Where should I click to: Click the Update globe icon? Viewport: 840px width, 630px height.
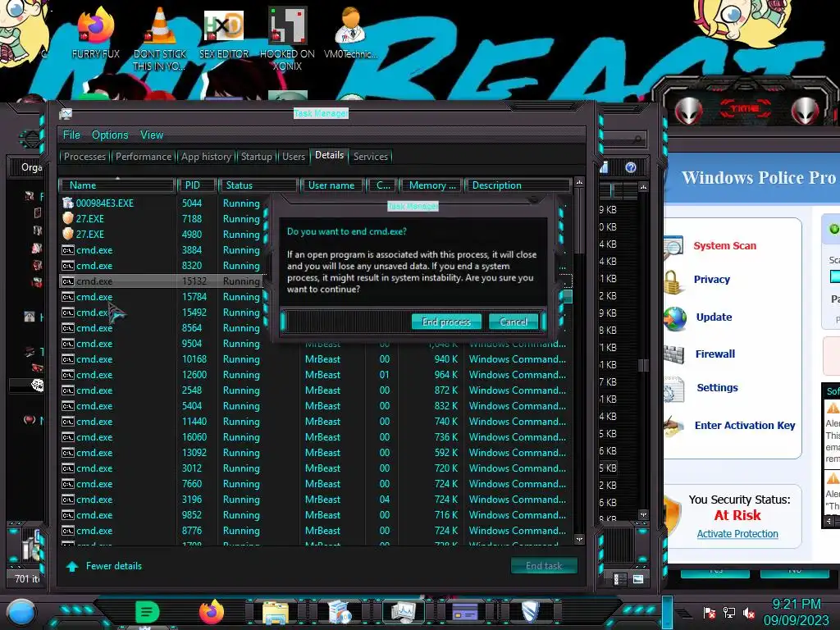(x=675, y=318)
